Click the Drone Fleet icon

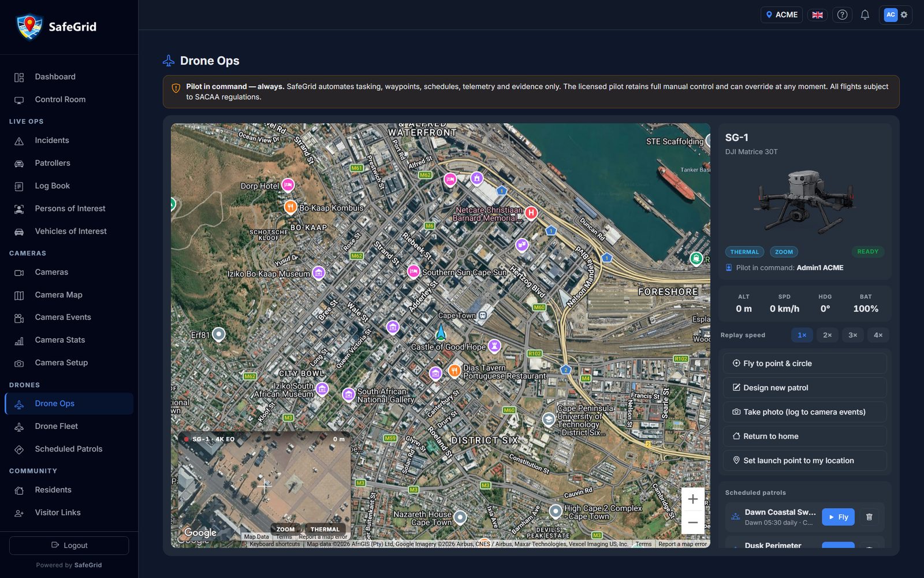pos(19,427)
